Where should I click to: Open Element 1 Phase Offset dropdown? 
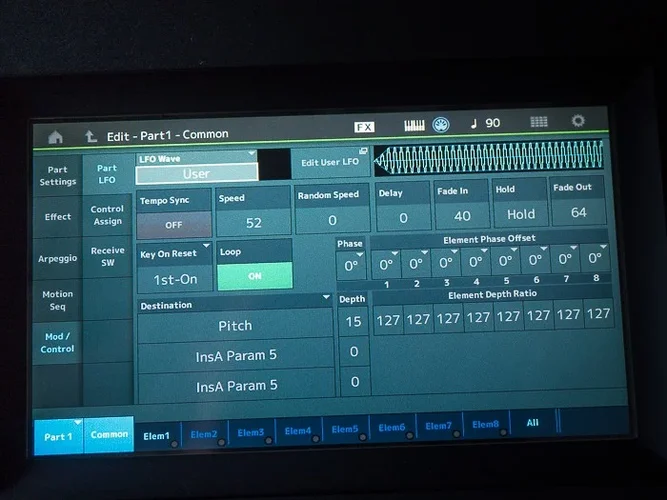click(x=386, y=264)
